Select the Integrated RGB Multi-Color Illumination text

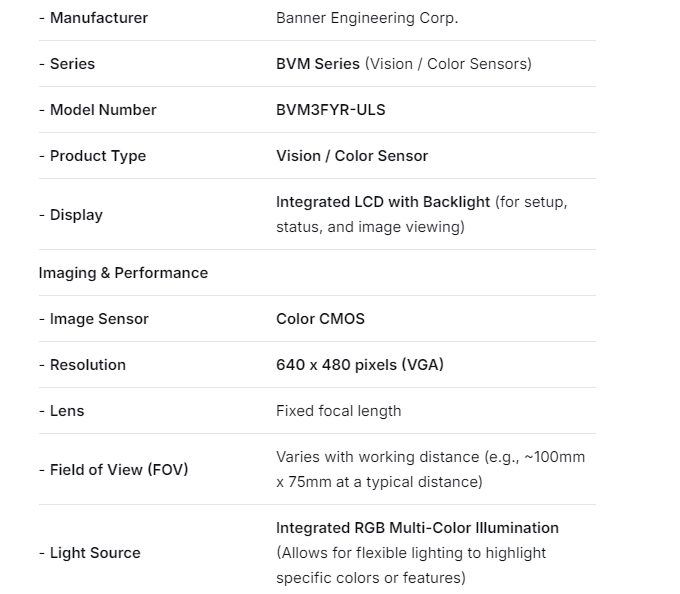coord(417,528)
